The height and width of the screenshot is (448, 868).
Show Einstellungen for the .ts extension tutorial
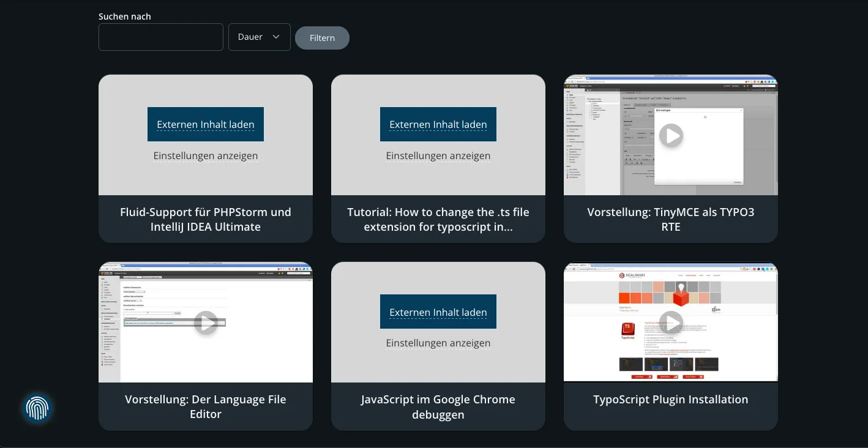(438, 155)
